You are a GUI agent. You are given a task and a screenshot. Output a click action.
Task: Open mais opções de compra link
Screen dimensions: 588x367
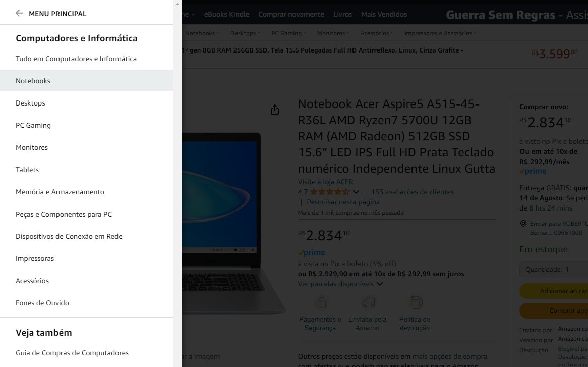click(450, 356)
